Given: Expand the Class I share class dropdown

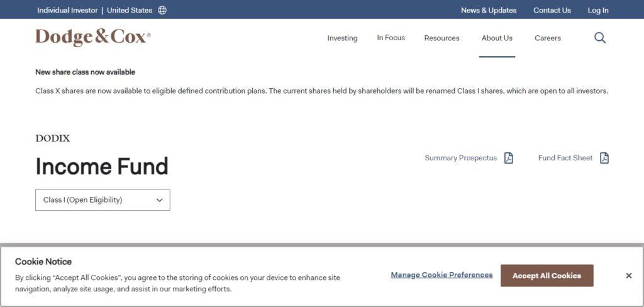Looking at the screenshot, I should [103, 199].
